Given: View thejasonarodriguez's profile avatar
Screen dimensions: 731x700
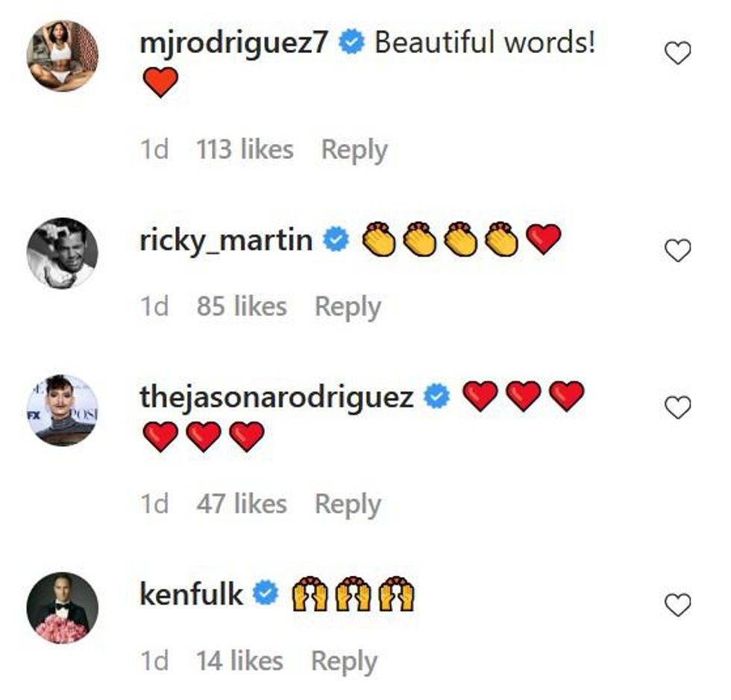Looking at the screenshot, I should pyautogui.click(x=63, y=410).
